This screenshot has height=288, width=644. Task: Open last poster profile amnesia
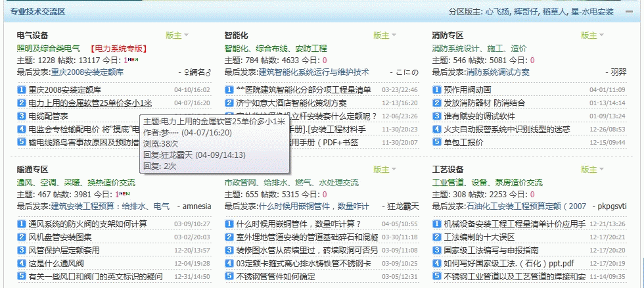(196, 206)
